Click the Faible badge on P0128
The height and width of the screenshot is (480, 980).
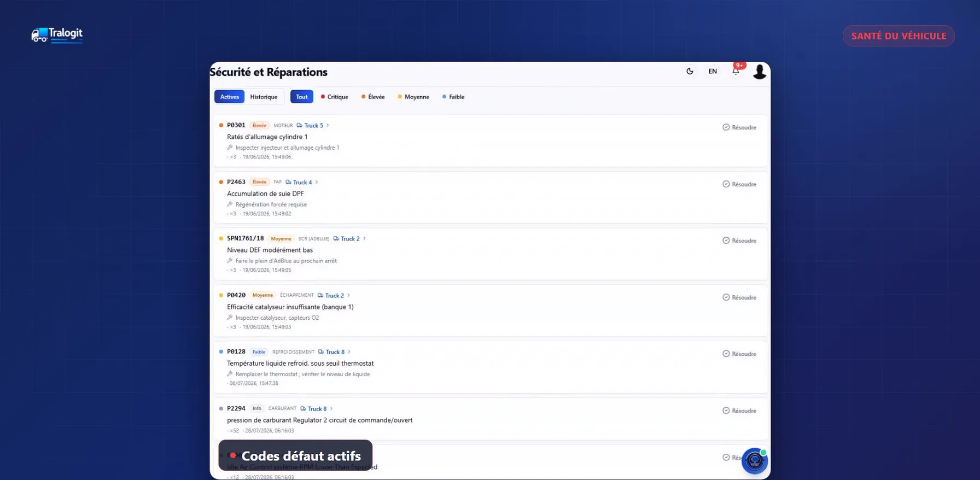pyautogui.click(x=259, y=352)
